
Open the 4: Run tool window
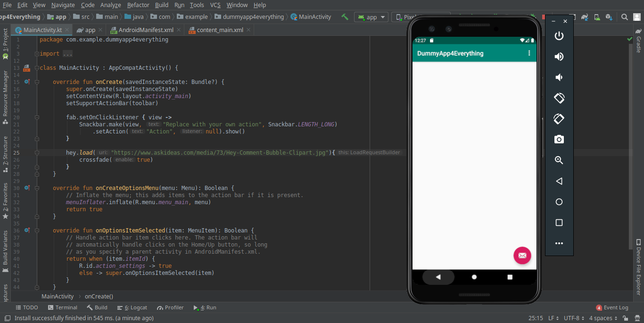205,307
